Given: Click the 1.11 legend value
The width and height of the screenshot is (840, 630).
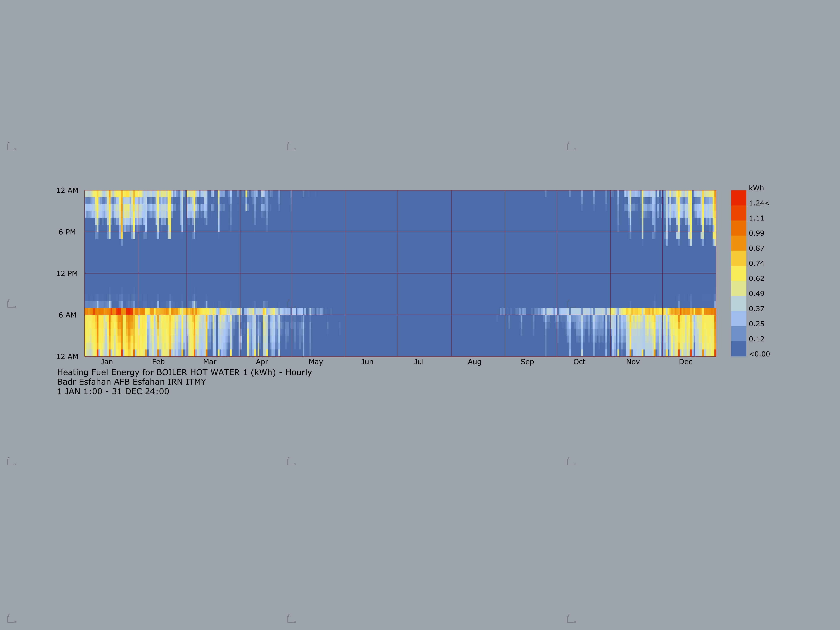Looking at the screenshot, I should (x=756, y=218).
